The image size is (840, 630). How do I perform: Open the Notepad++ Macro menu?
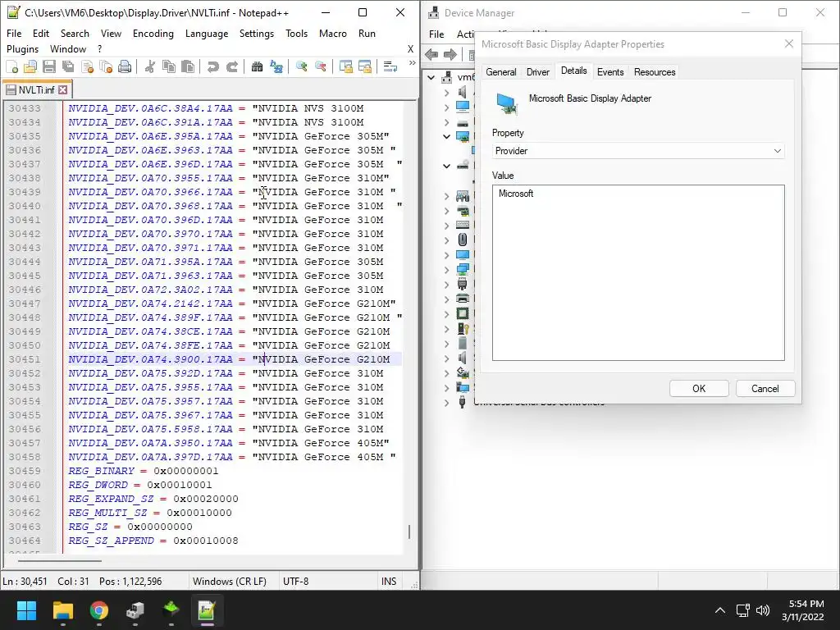333,33
